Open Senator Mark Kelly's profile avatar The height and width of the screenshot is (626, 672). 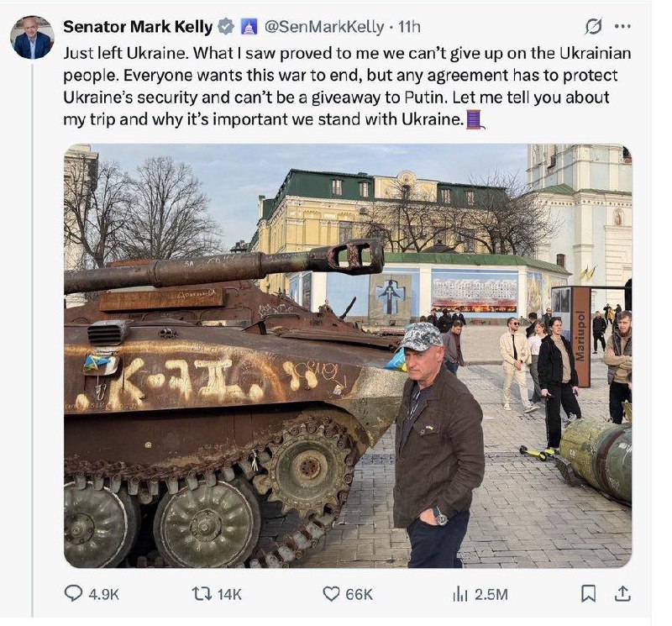tap(33, 38)
